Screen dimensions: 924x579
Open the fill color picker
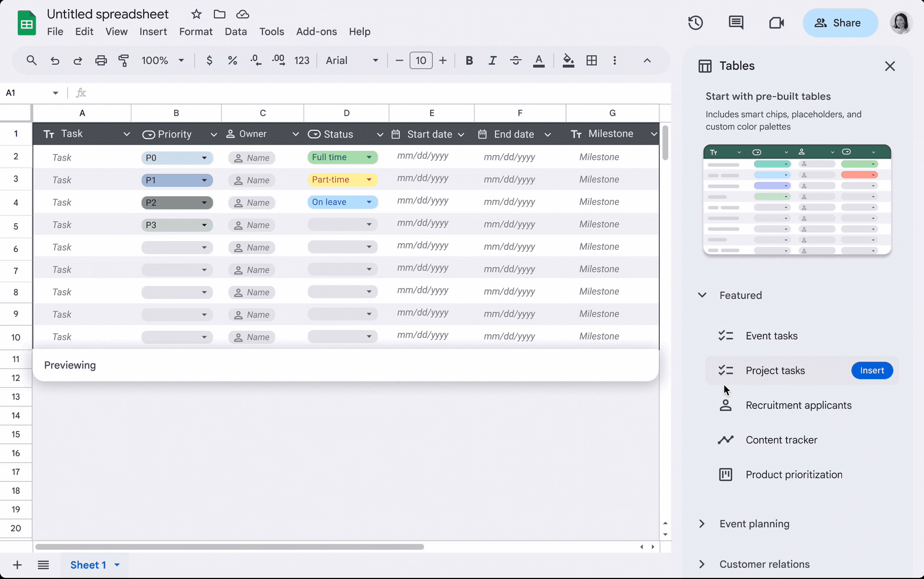point(568,61)
